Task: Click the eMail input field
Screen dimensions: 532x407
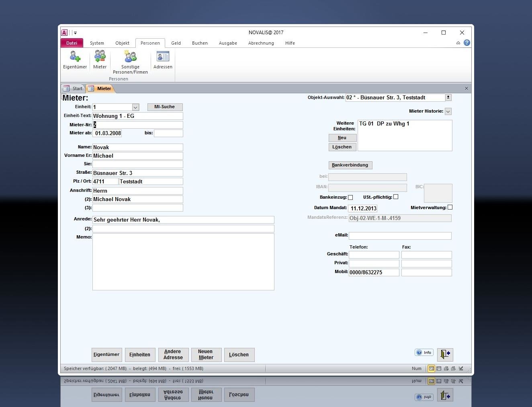Action: tap(400, 236)
